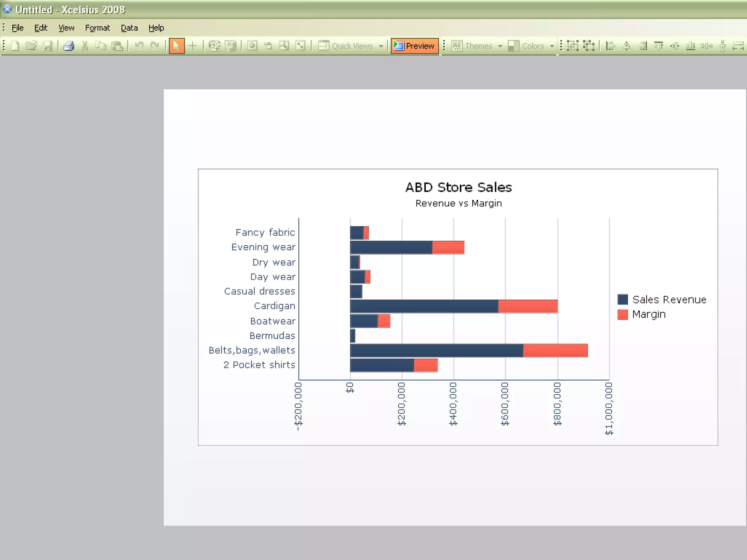Click the Margin legend swatch
The image size is (747, 560).
pyautogui.click(x=623, y=314)
